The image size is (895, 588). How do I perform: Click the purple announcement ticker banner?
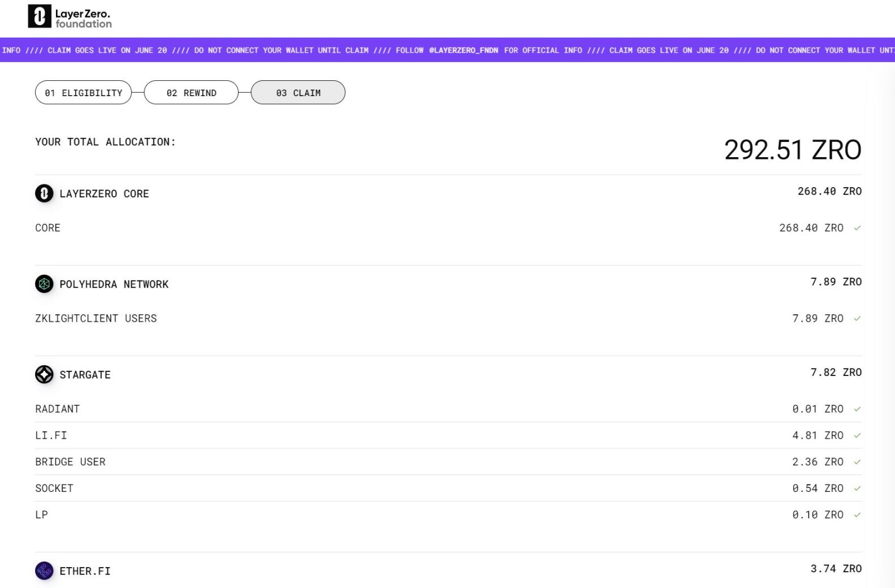pos(447,50)
